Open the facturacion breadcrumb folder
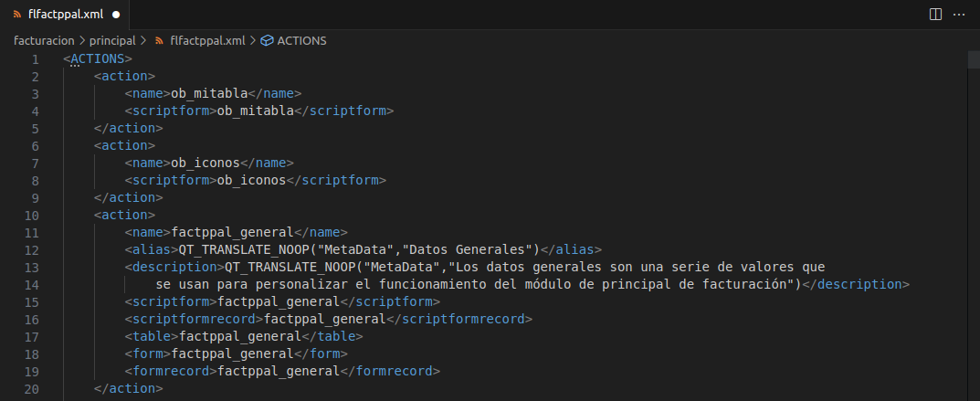The image size is (980, 401). [44, 40]
